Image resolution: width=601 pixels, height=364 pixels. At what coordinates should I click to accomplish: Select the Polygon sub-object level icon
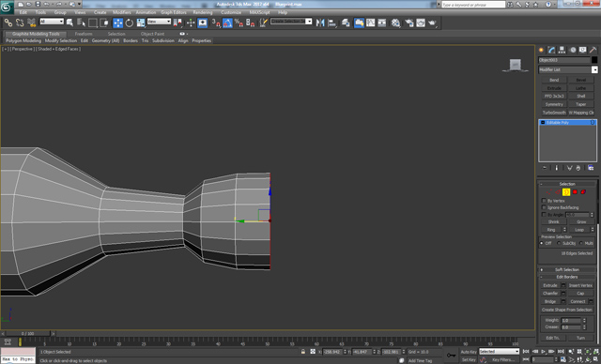(x=575, y=192)
